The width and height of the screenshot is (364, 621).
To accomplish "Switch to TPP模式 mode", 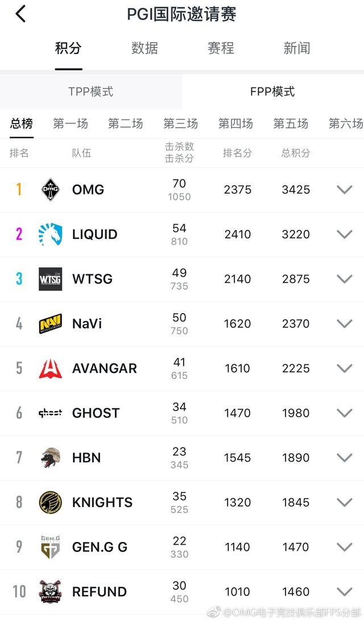I will [90, 91].
